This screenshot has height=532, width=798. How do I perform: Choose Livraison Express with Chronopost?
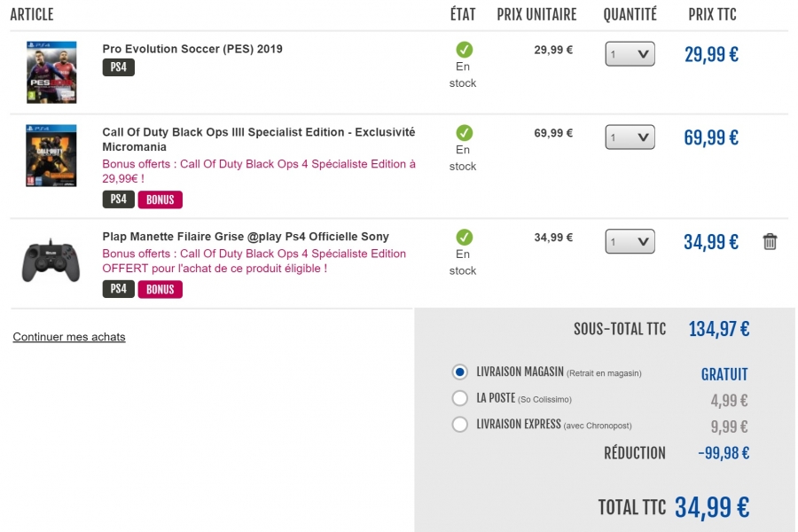[459, 424]
